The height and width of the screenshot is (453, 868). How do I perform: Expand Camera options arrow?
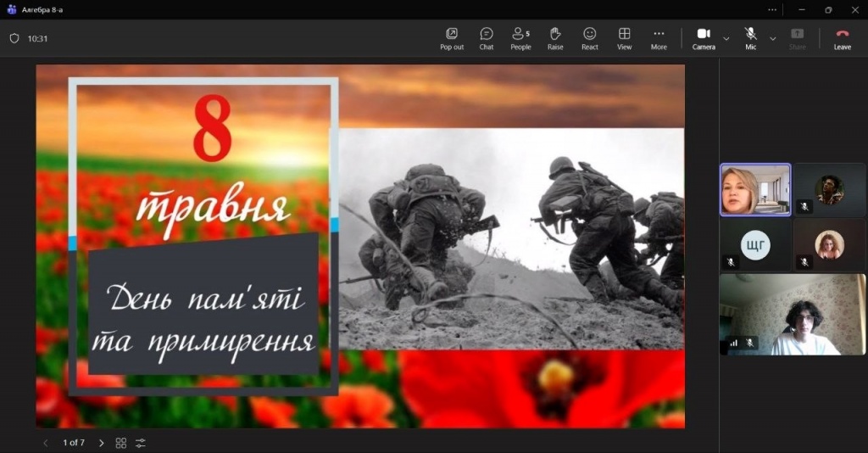click(726, 39)
